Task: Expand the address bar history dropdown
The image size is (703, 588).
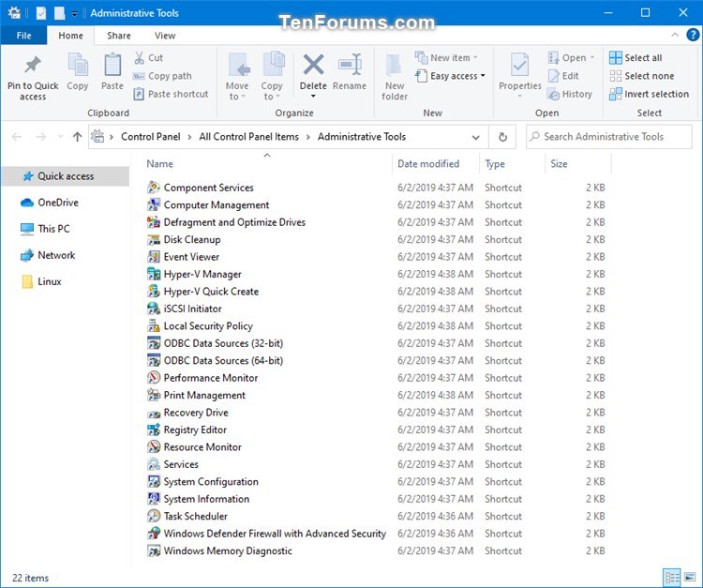Action: coord(475,137)
